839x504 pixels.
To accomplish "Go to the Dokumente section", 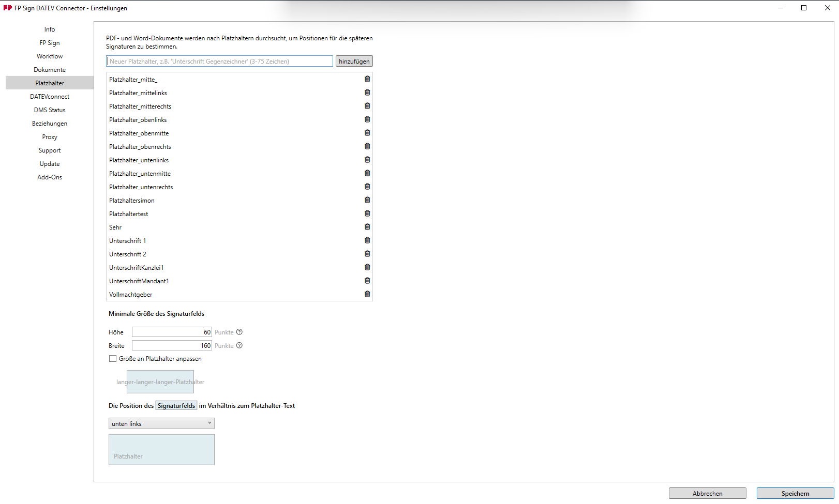I will click(x=50, y=70).
